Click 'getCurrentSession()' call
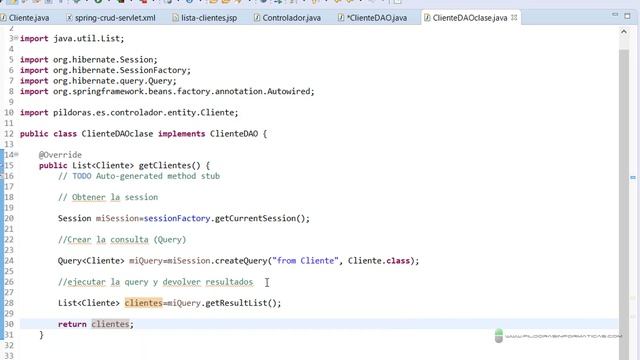Image resolution: width=640 pixels, height=360 pixels. coord(260,219)
